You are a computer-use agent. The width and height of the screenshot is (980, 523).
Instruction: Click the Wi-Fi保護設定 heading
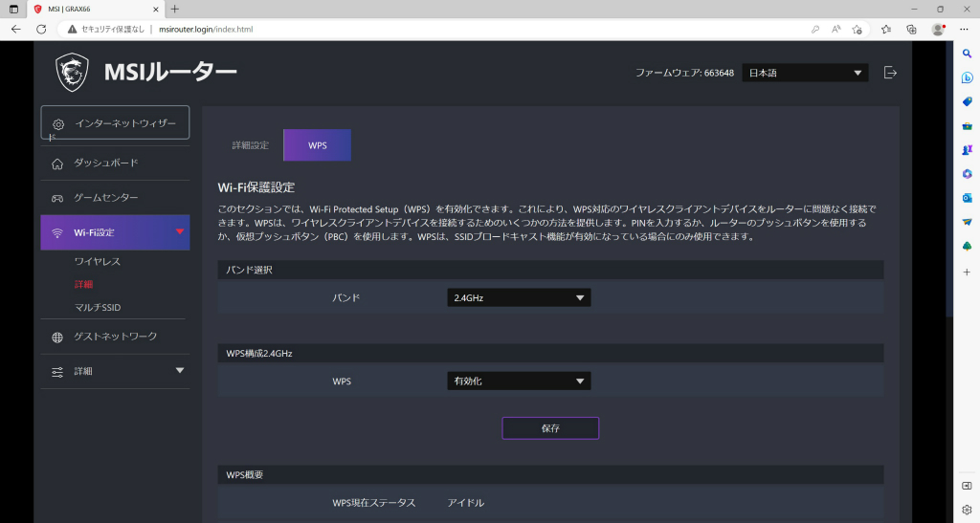click(x=256, y=187)
